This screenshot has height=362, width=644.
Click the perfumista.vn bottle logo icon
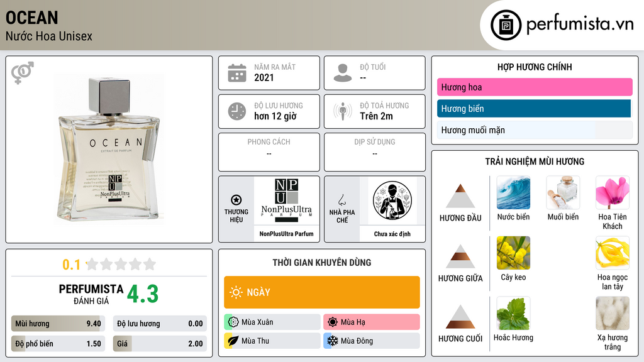click(506, 25)
